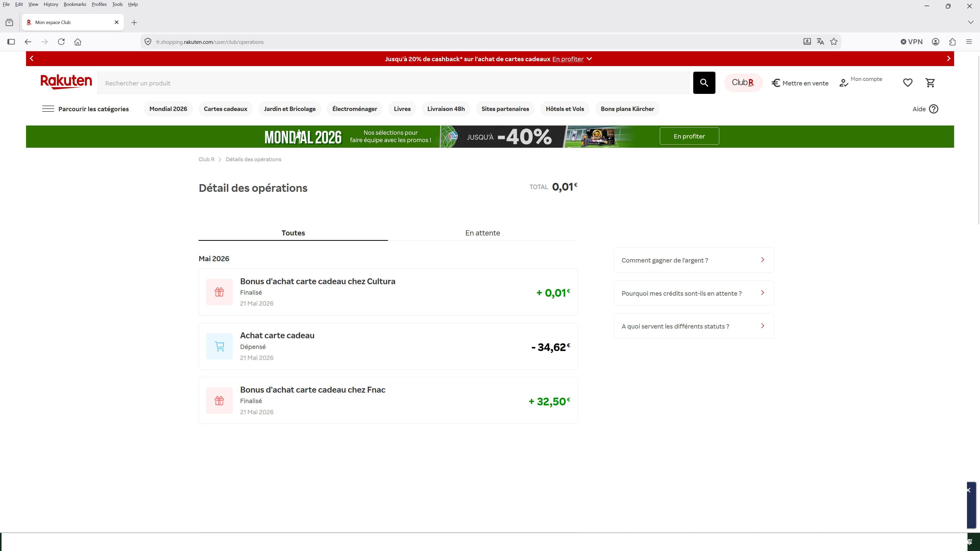
Task: Click the Mon compte user icon
Action: pos(843,83)
